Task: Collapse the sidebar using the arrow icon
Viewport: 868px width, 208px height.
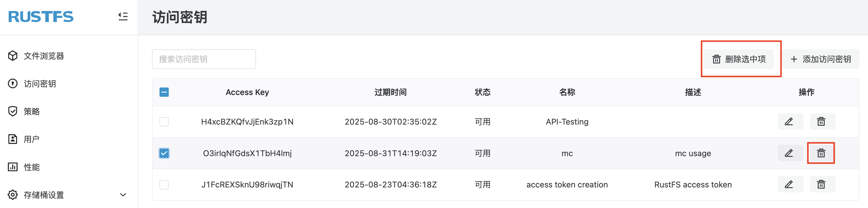Action: pyautogui.click(x=123, y=17)
